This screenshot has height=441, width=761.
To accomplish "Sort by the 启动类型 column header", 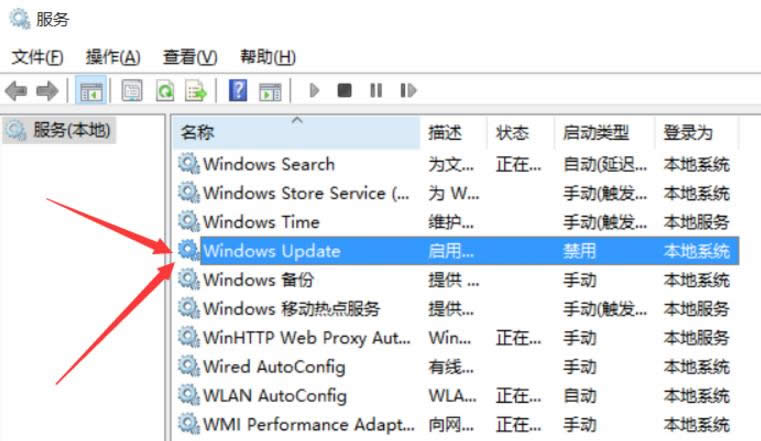I will click(596, 133).
